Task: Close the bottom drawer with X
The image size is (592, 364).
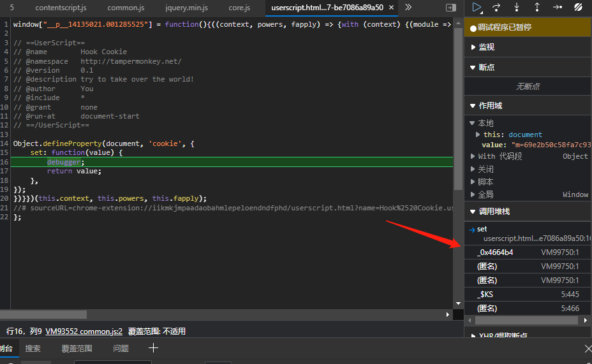Action: pyautogui.click(x=588, y=349)
